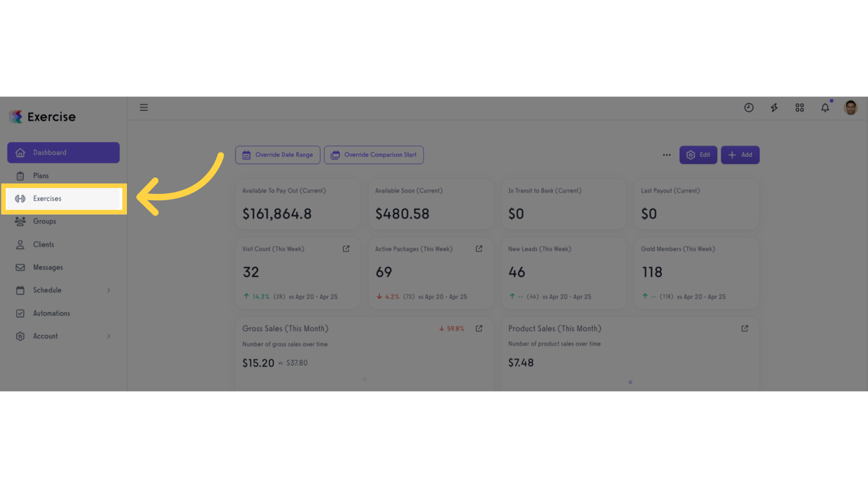Viewport: 868px width, 488px height.
Task: Expand the Schedule submenu chevron
Action: [109, 290]
